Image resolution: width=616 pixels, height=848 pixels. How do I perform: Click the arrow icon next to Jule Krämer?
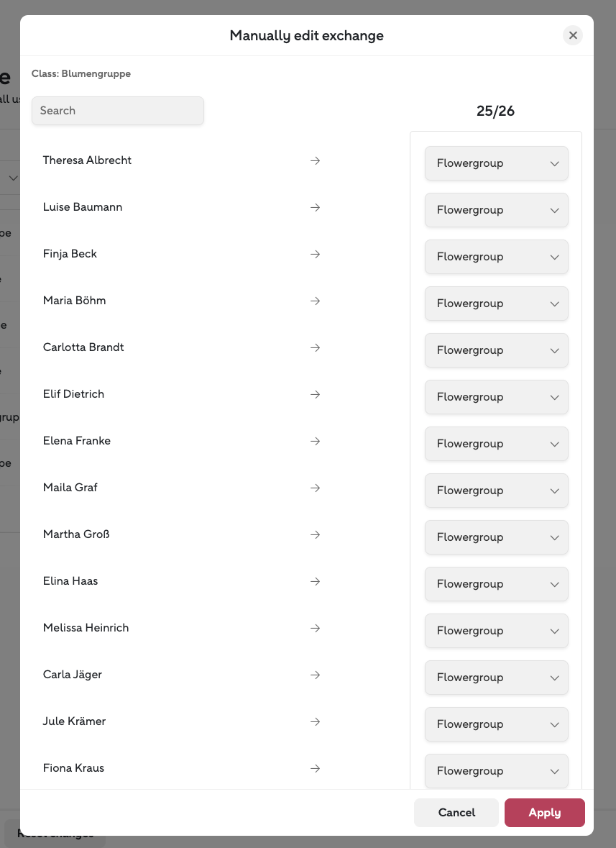[x=315, y=721]
